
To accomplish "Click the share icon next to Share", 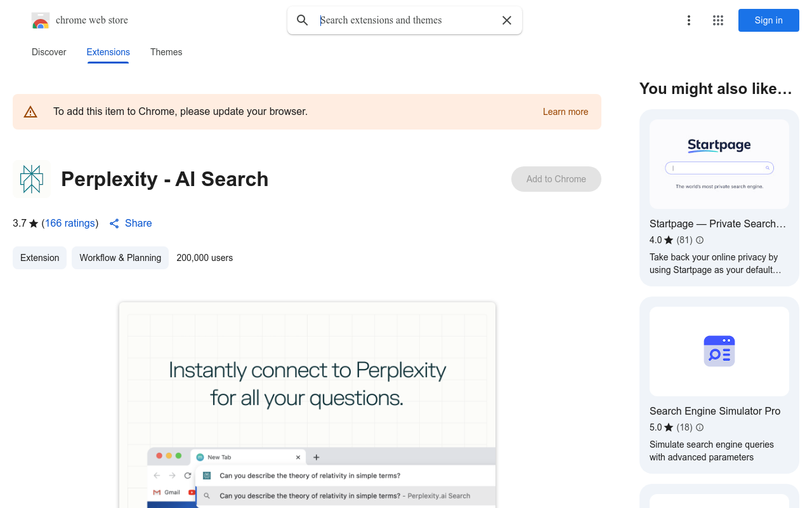I will click(114, 224).
